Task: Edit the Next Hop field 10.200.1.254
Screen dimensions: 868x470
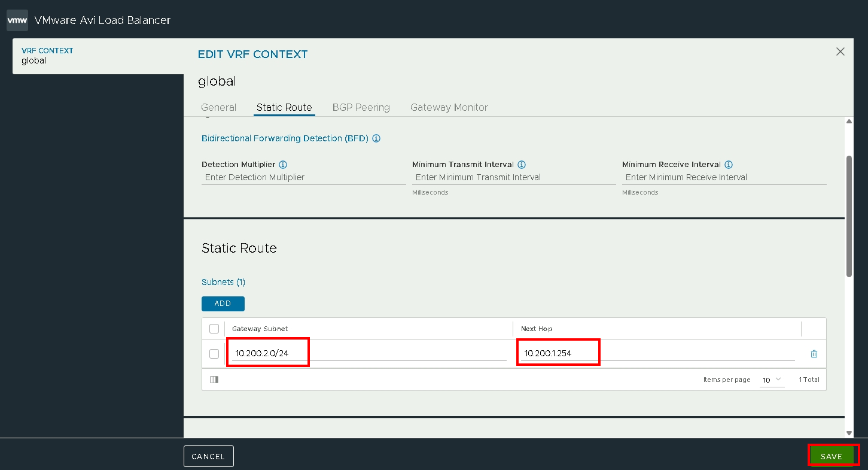Action: pos(657,353)
